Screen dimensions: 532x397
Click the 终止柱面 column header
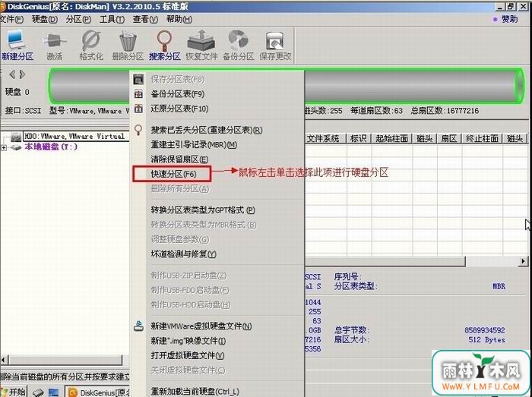tap(482, 139)
